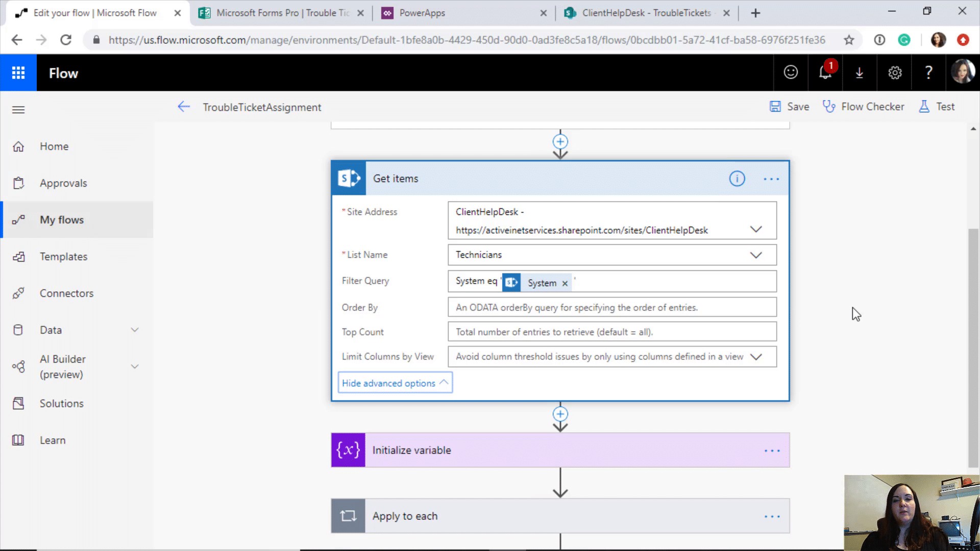This screenshot has height=551, width=980.
Task: Expand the Initialize variable action
Action: 561,450
